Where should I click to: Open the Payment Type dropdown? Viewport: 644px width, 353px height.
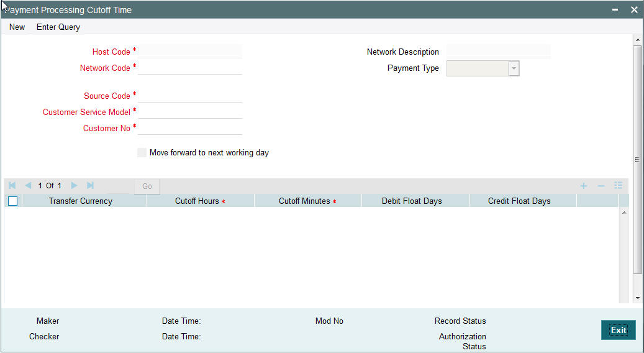pos(514,68)
